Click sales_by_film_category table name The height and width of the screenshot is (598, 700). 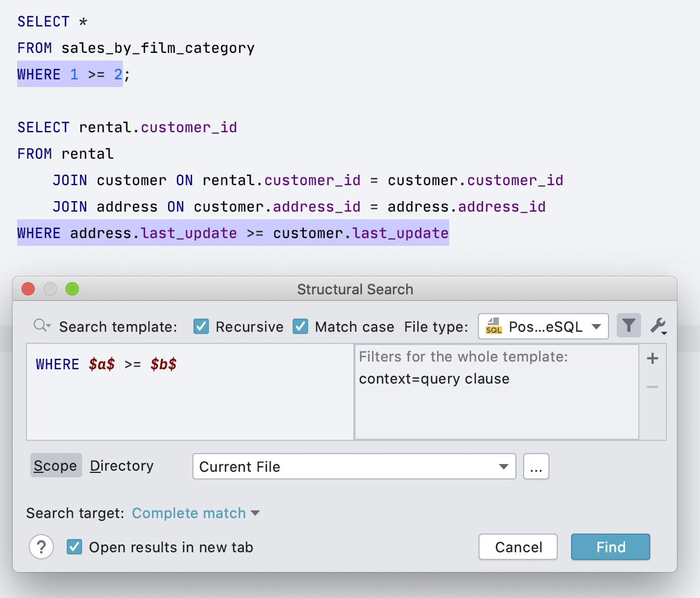158,49
